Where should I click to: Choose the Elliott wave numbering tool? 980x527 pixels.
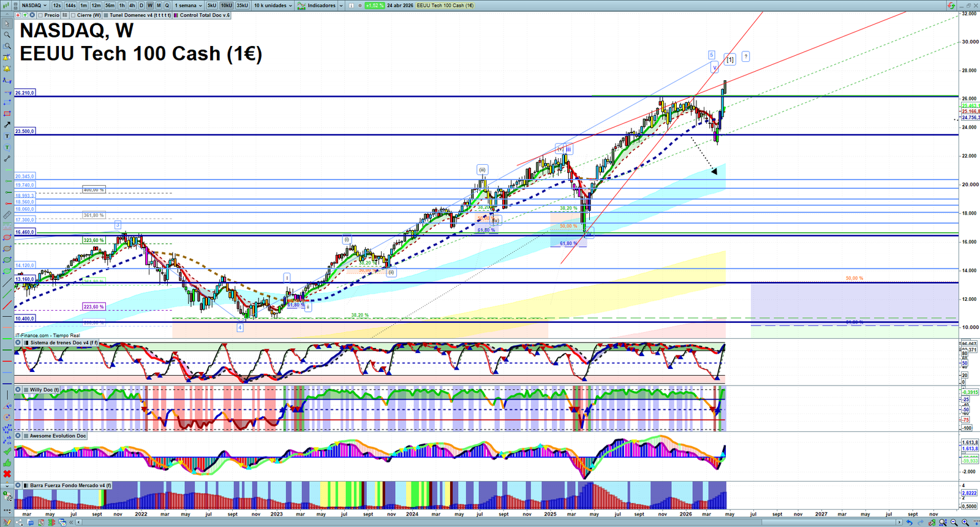7,429
